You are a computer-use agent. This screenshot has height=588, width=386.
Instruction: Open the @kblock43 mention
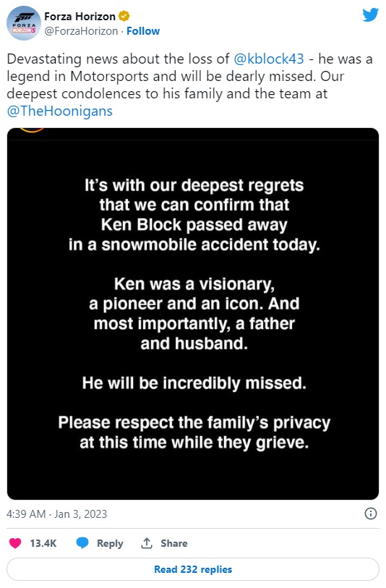point(269,59)
